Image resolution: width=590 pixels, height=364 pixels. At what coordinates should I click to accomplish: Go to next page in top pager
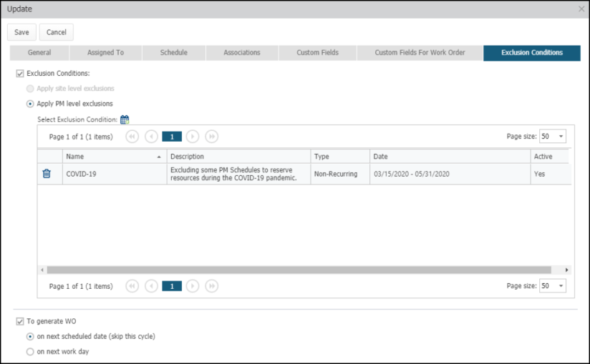tap(193, 137)
